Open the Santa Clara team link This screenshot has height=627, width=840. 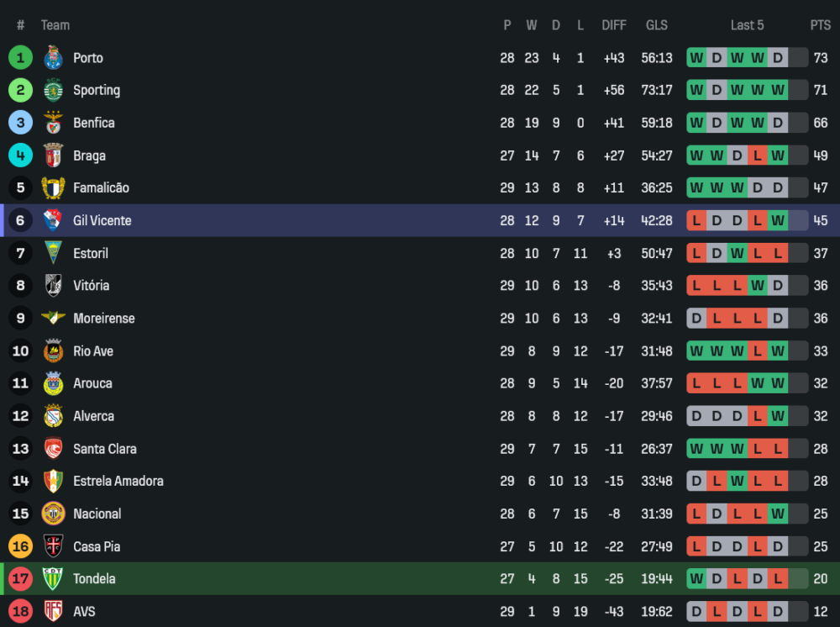[104, 449]
